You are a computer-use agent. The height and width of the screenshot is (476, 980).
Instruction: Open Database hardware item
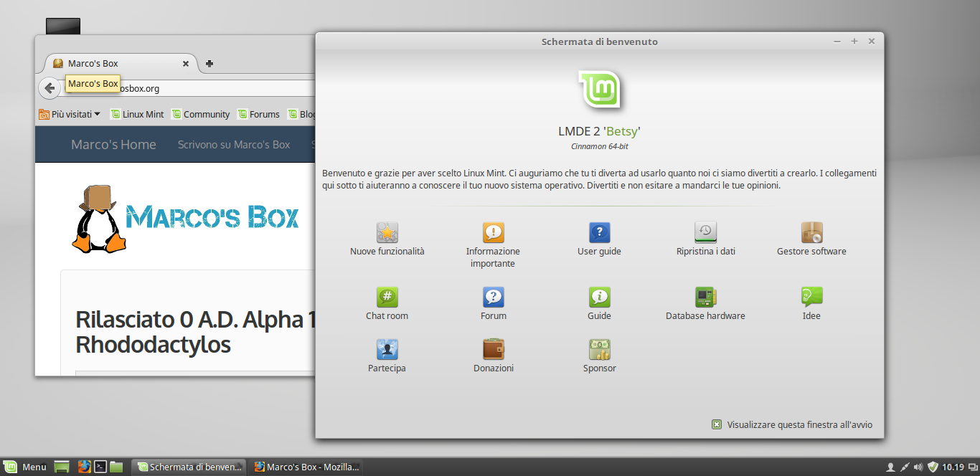coord(706,304)
